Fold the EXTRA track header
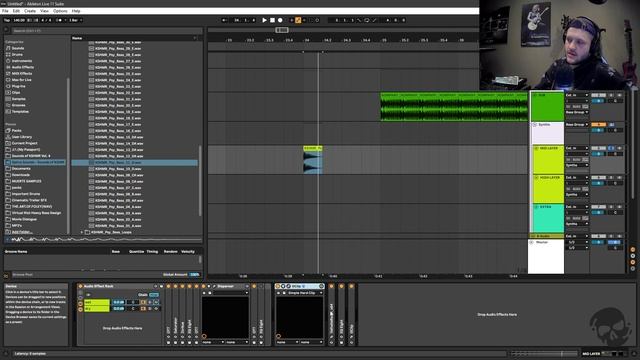The height and width of the screenshot is (360, 640). tap(536, 207)
